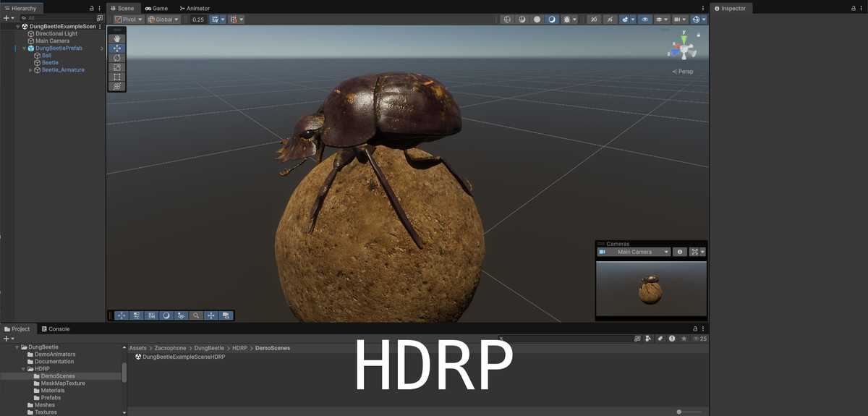Go to DungBeetle in the breadcrumb path
868x416 pixels.
[209, 348]
